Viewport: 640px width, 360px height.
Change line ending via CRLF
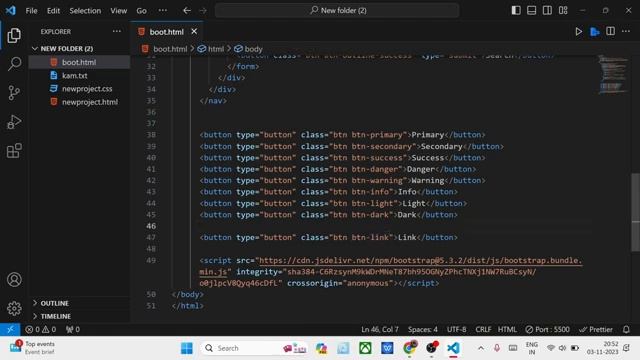tap(483, 329)
